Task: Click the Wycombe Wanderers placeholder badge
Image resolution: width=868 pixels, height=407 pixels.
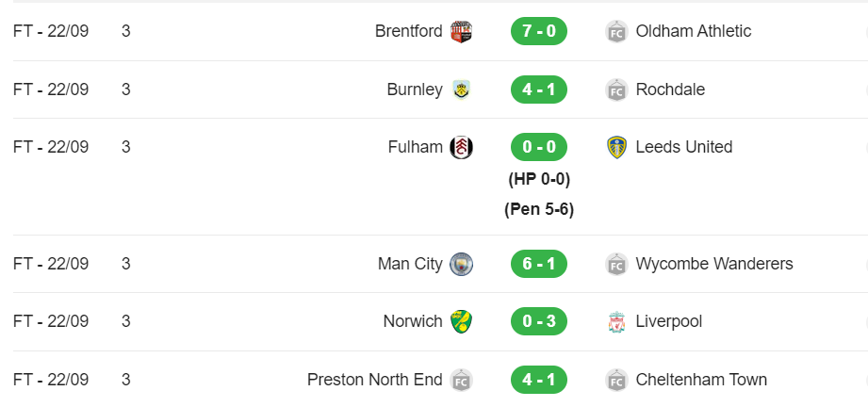Action: tap(616, 264)
